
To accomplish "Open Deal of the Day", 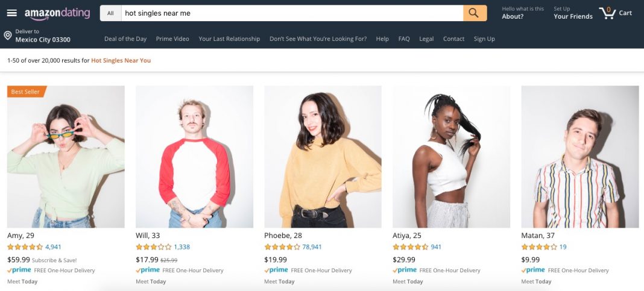I will click(x=125, y=39).
